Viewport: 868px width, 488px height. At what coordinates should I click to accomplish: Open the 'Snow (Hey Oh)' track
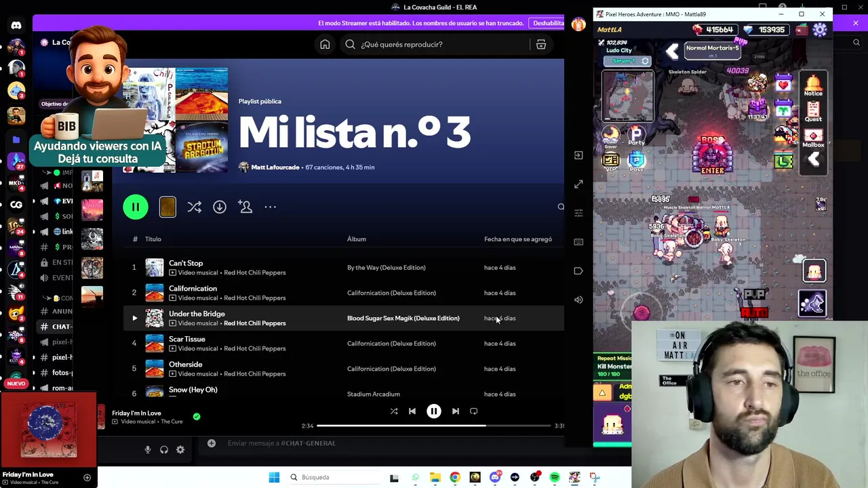coord(193,390)
